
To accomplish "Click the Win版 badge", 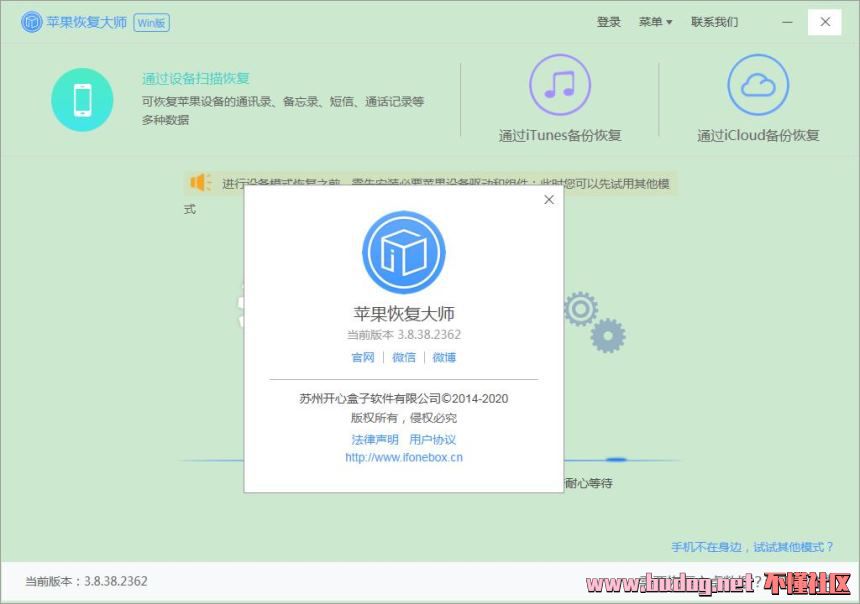I will tap(151, 22).
